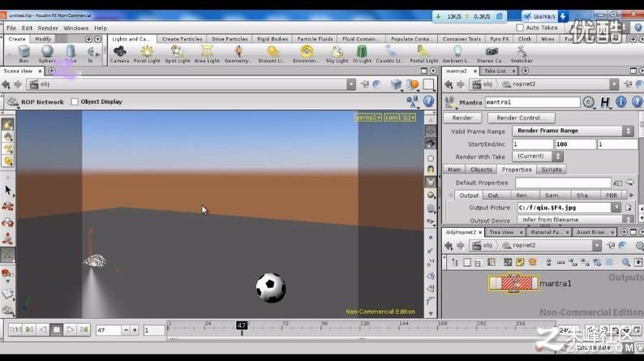Create a Tube primitive
The image size is (644, 361).
click(x=71, y=54)
